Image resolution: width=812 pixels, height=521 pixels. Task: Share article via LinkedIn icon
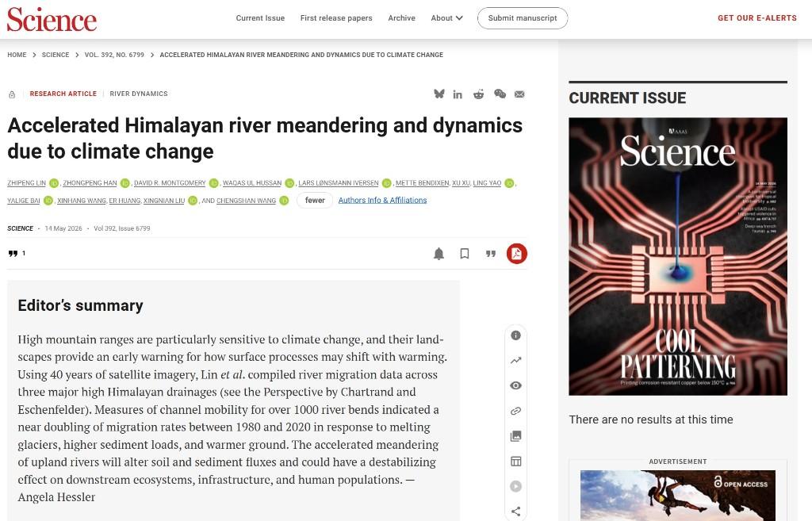(458, 94)
